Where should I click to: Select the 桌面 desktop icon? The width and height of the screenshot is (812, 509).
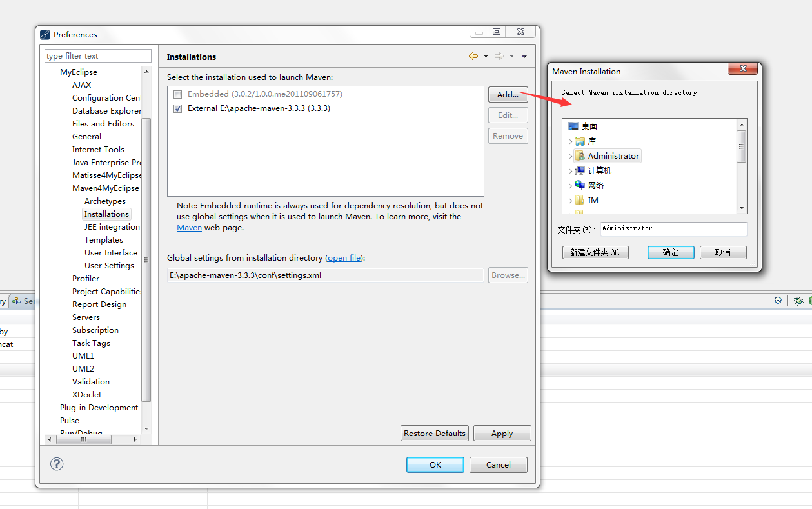pos(573,126)
